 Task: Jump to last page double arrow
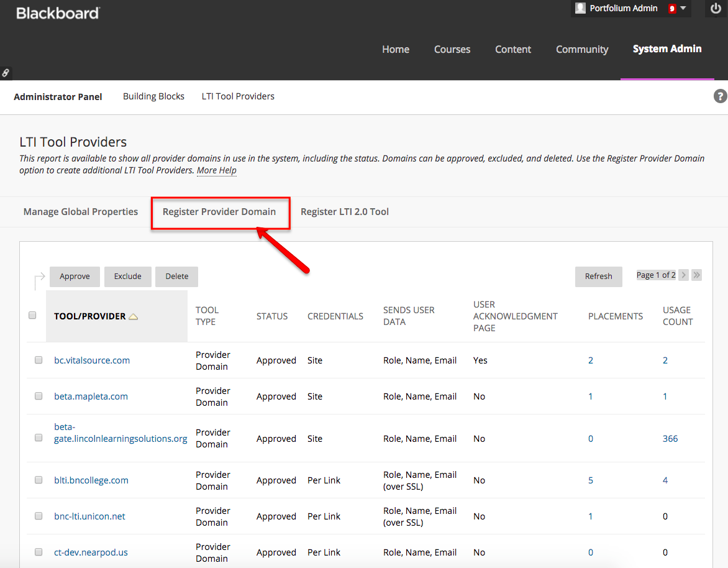click(696, 275)
